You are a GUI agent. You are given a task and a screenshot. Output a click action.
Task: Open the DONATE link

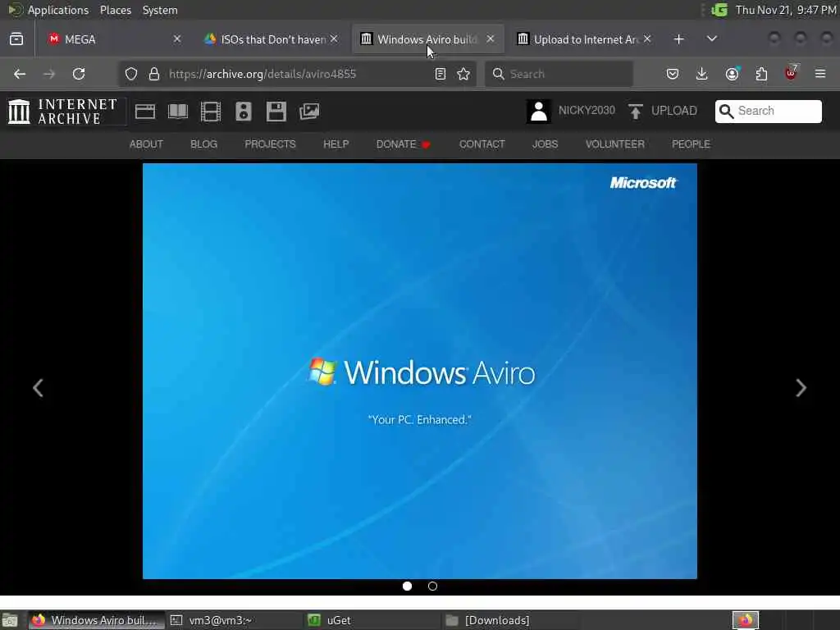click(x=404, y=144)
